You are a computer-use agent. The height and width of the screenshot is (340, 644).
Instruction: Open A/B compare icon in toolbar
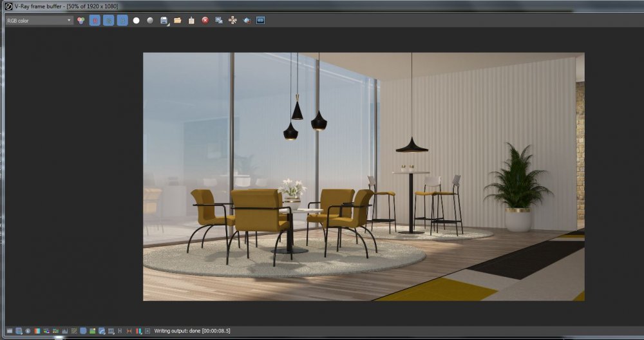(260, 21)
